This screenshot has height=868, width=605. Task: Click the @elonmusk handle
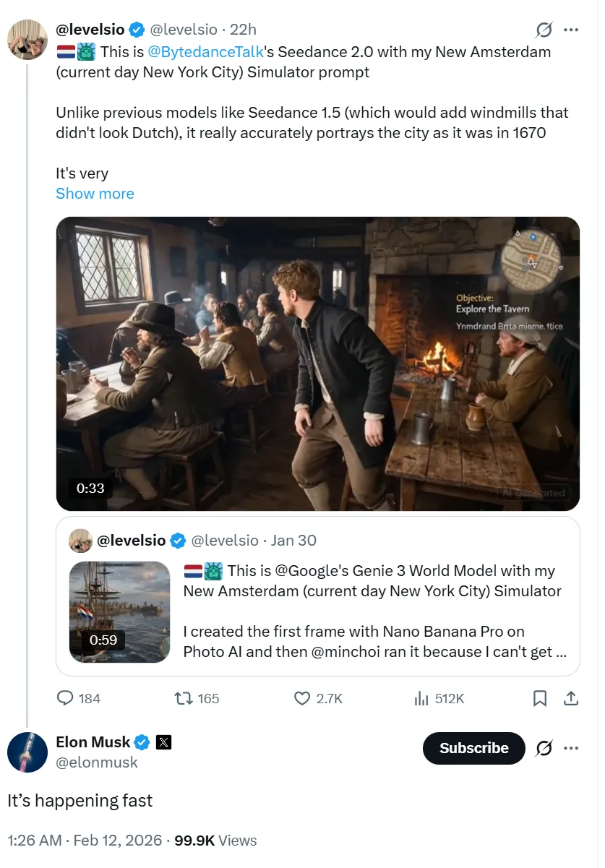(x=97, y=762)
